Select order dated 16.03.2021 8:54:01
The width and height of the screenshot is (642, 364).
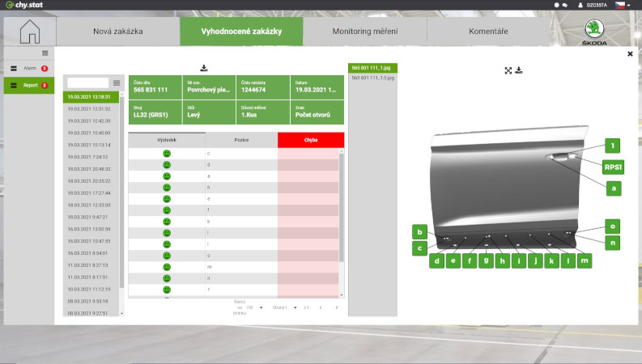pyautogui.click(x=91, y=253)
